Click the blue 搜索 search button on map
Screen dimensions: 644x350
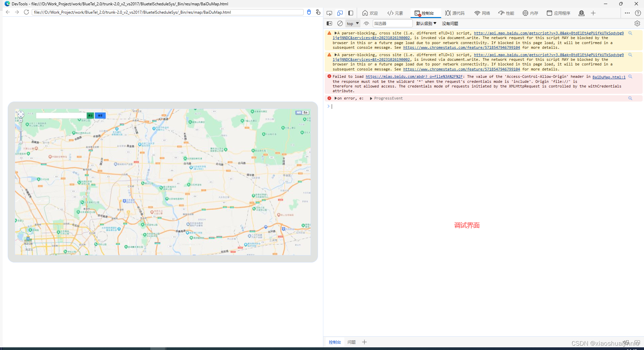pyautogui.click(x=100, y=116)
